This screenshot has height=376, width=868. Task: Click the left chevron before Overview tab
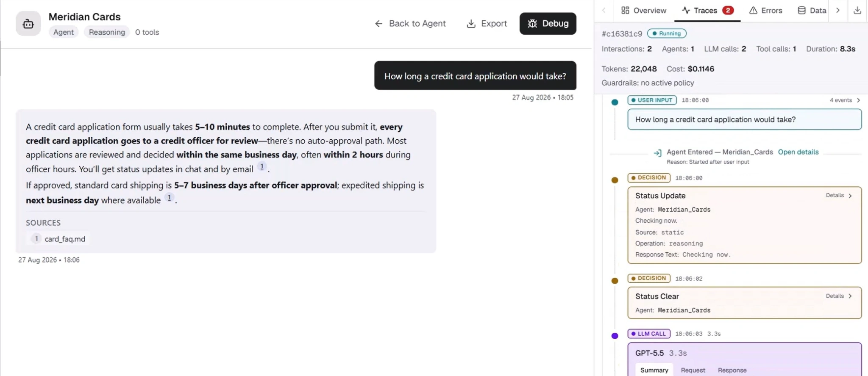click(604, 10)
